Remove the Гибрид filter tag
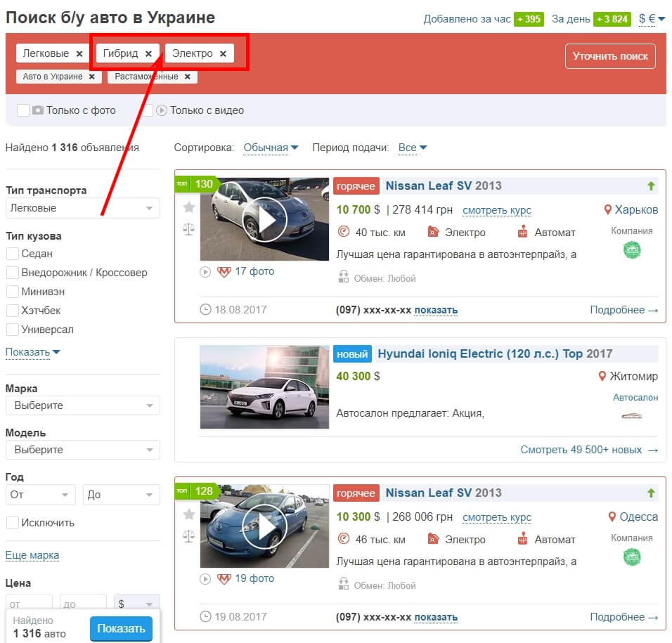Image resolution: width=672 pixels, height=643 pixels. (148, 54)
